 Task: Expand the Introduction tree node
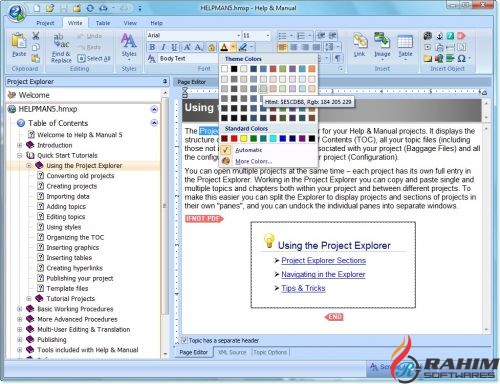point(20,145)
